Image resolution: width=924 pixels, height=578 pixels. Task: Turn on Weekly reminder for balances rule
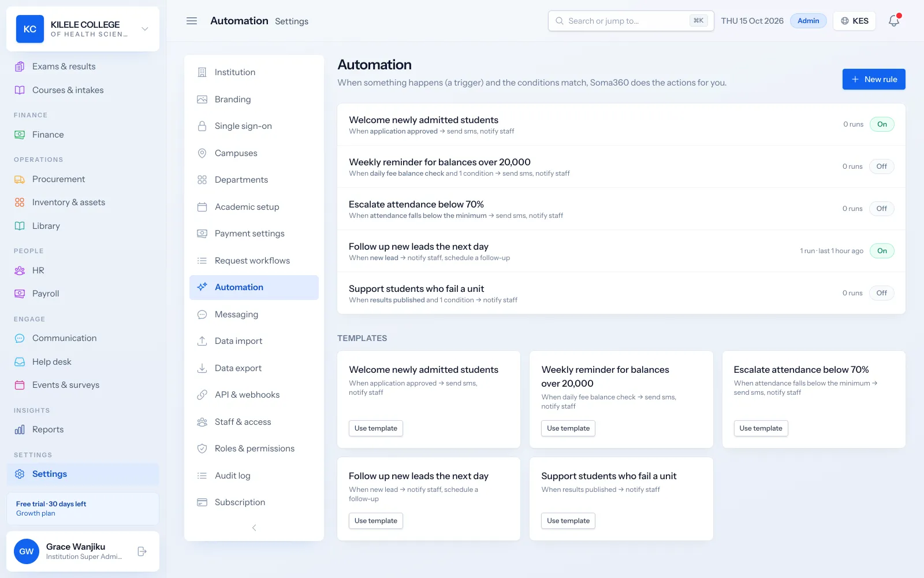(x=882, y=166)
